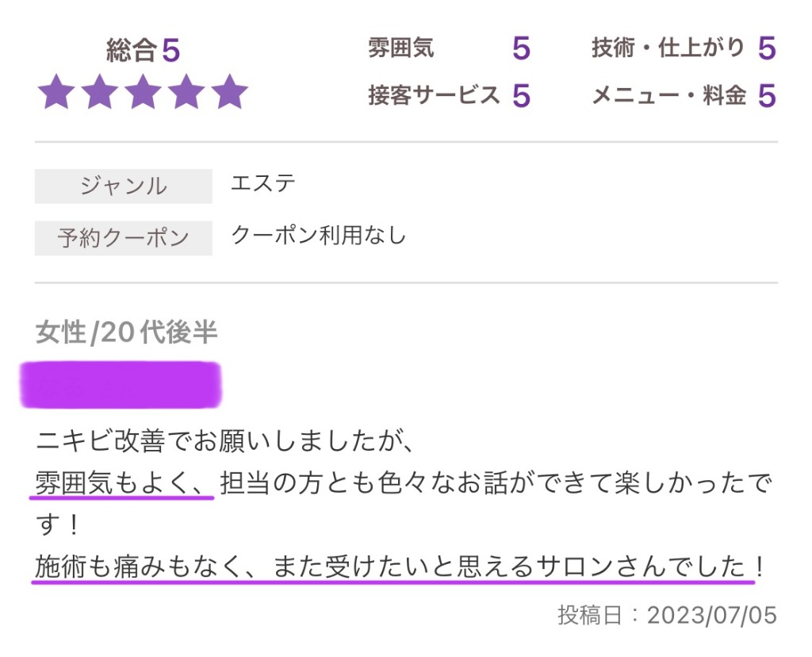Click the 女性/20代後半 reviewer info

[127, 333]
